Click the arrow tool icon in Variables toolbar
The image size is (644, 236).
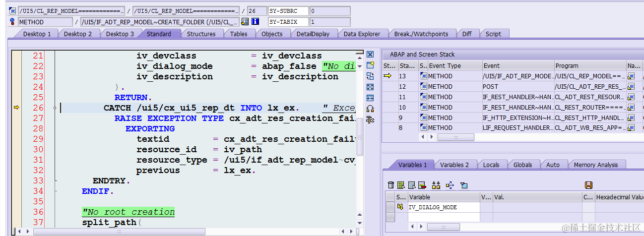point(450,185)
